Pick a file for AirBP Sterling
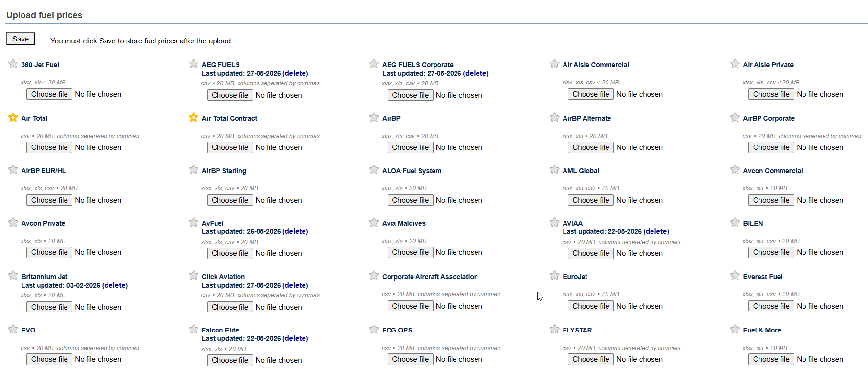This screenshot has width=868, height=373. 230,200
